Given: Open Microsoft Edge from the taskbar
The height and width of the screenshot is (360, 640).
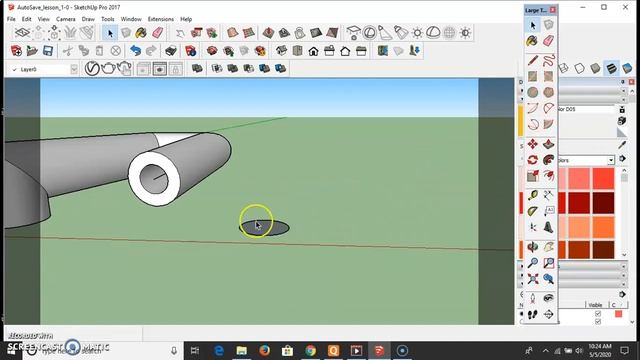Looking at the screenshot, I should click(x=219, y=351).
